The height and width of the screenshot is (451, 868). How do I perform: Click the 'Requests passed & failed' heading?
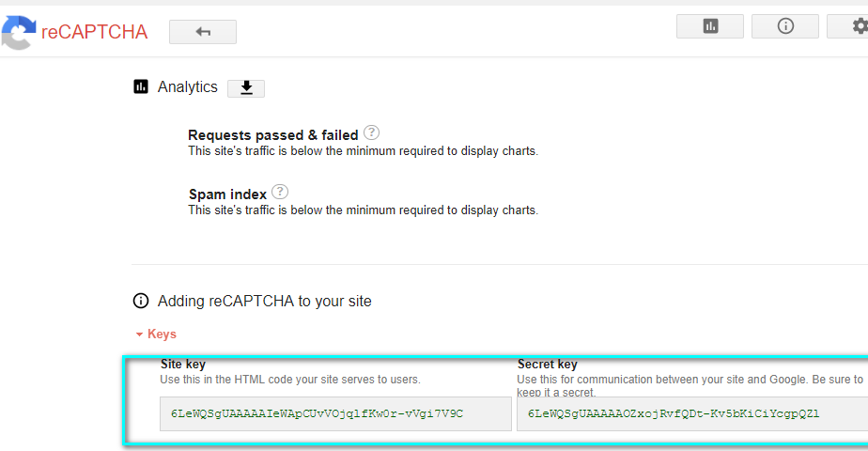273,135
